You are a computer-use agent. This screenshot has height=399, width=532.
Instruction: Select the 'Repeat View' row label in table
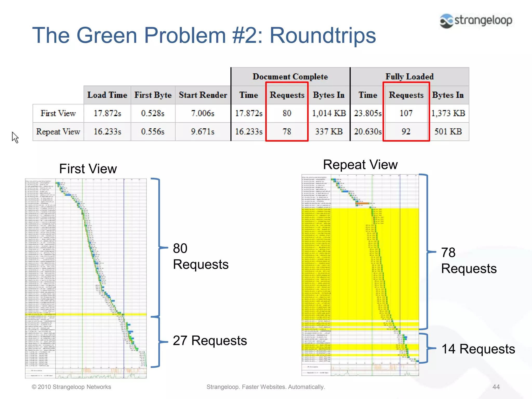58,132
